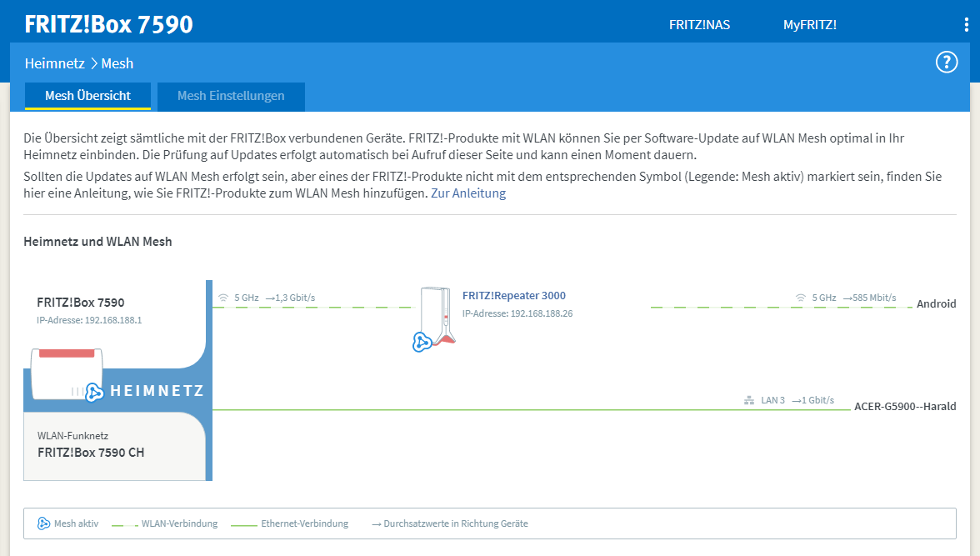Open MyFRITZ! in the header
This screenshot has width=980, height=556.
[x=809, y=25]
